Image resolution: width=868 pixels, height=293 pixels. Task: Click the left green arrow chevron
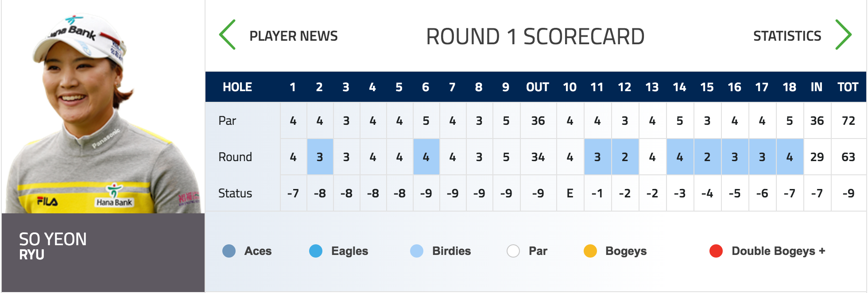pyautogui.click(x=228, y=35)
